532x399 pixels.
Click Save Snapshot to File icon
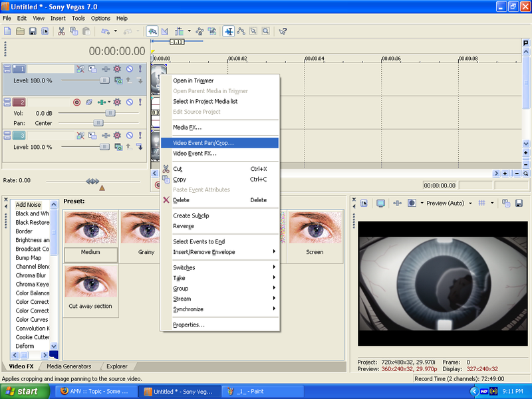coord(519,203)
